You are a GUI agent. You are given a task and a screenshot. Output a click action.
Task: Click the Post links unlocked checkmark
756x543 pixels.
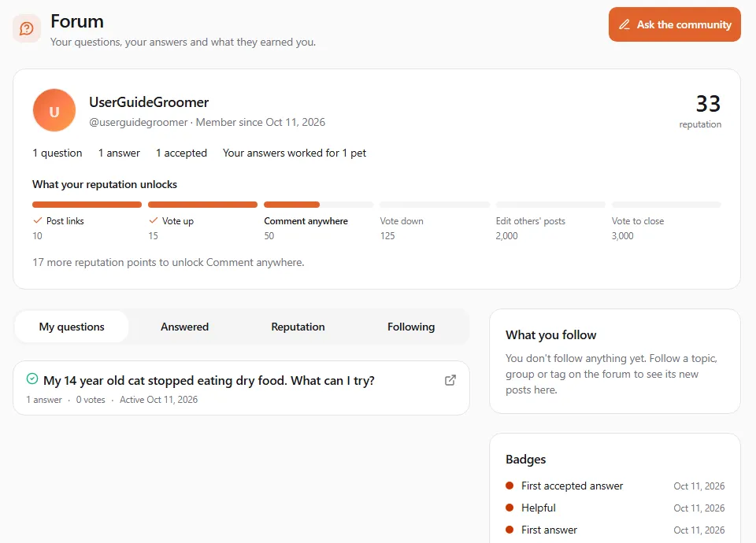pyautogui.click(x=38, y=220)
